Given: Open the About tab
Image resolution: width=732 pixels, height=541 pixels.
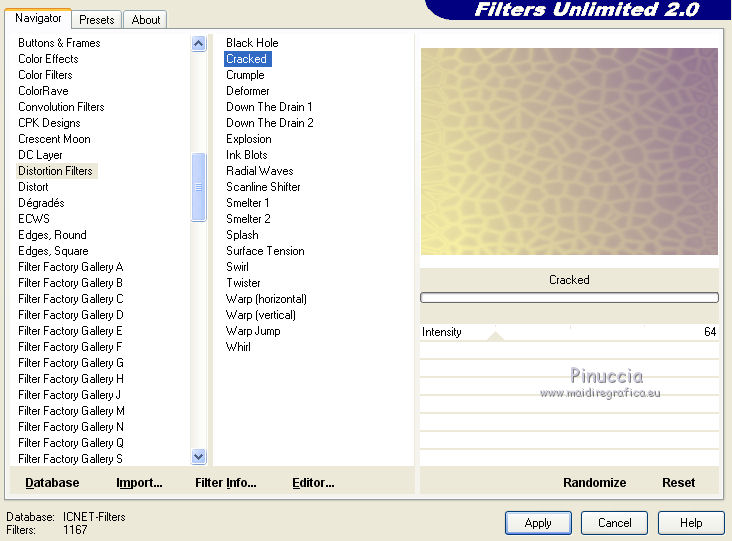Looking at the screenshot, I should coord(146,20).
